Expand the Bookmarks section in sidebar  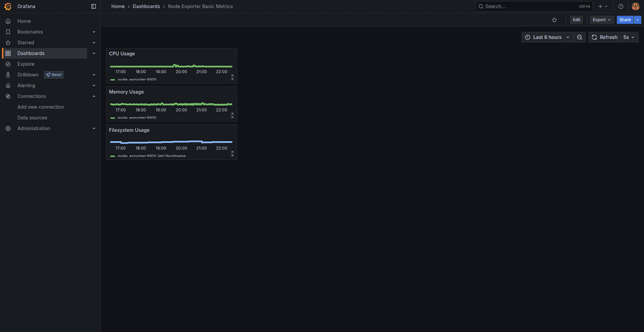(94, 32)
